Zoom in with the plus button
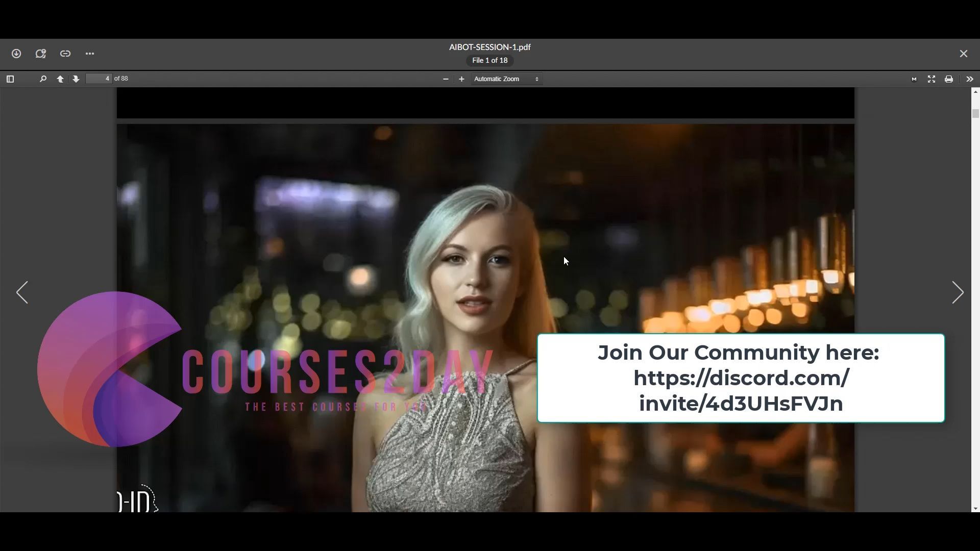 click(x=461, y=79)
